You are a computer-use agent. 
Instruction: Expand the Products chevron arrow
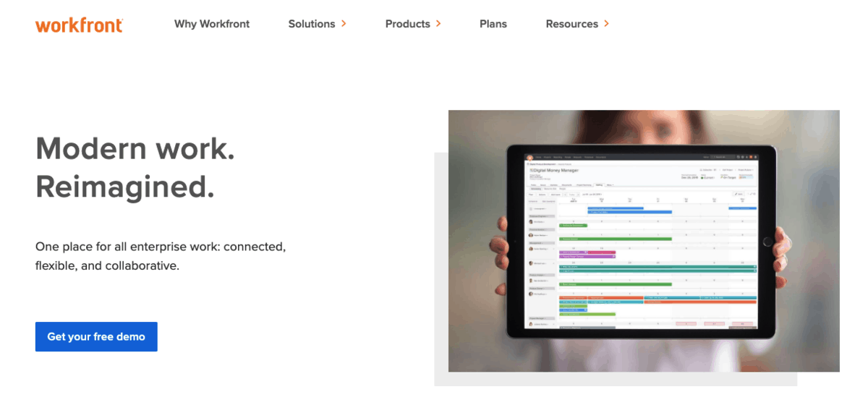pos(439,24)
